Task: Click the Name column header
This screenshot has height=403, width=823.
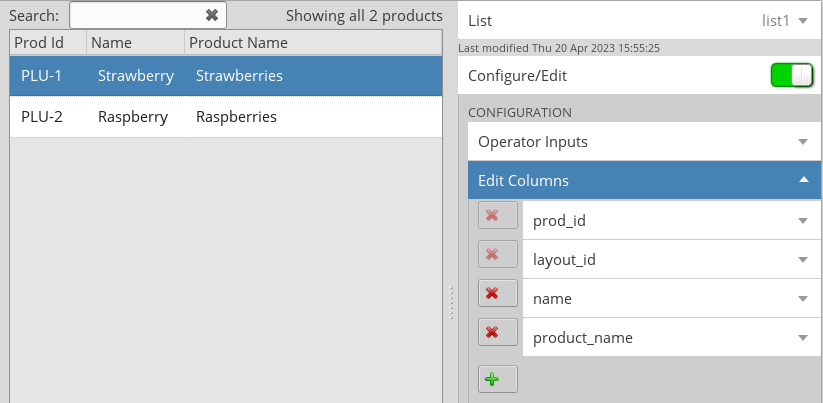Action: click(x=135, y=43)
